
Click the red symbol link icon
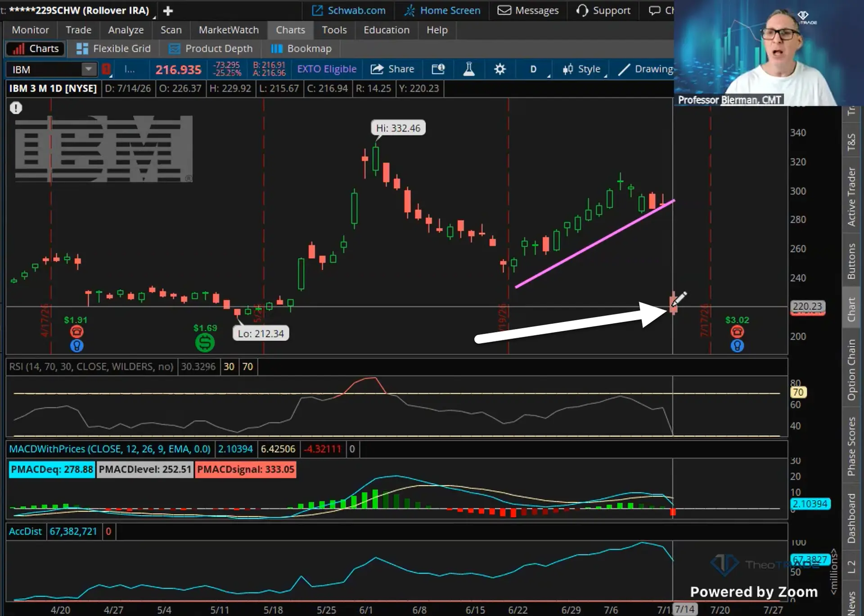(x=106, y=69)
